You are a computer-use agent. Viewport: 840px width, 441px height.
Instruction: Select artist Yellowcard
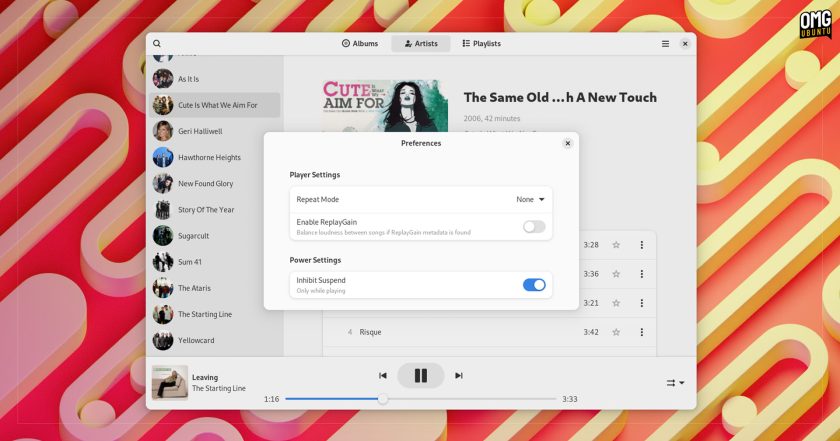(216, 340)
